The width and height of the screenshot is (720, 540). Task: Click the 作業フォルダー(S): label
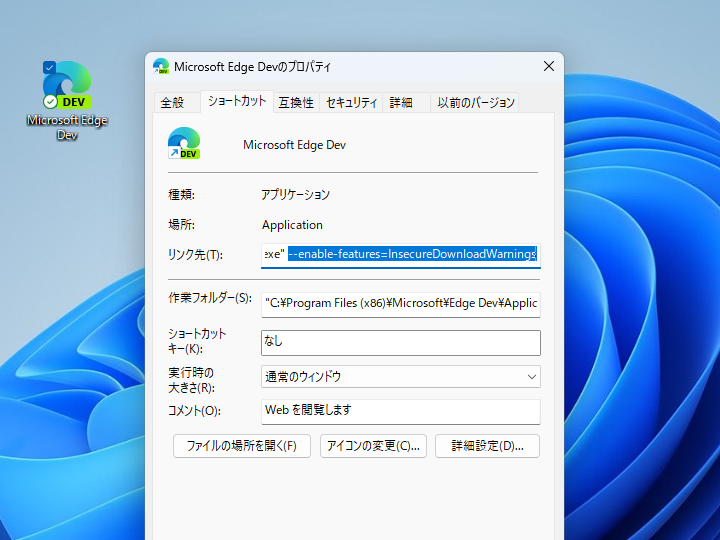point(210,298)
